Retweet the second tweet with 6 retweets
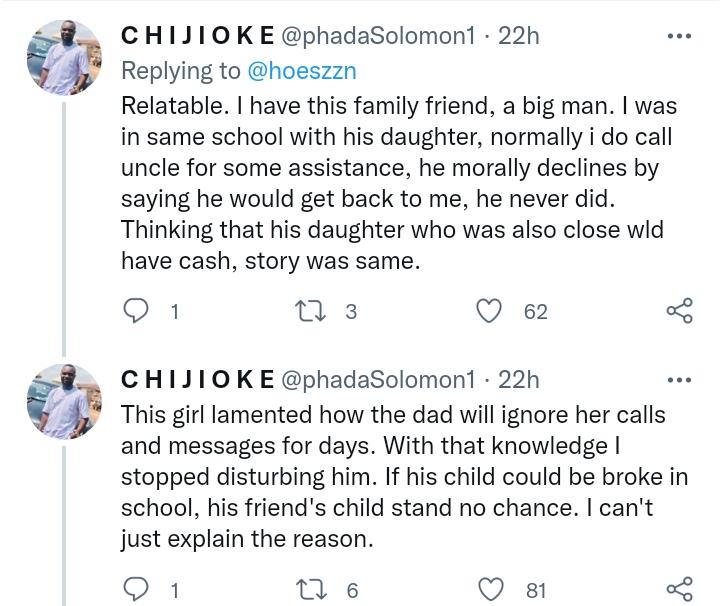 (311, 589)
